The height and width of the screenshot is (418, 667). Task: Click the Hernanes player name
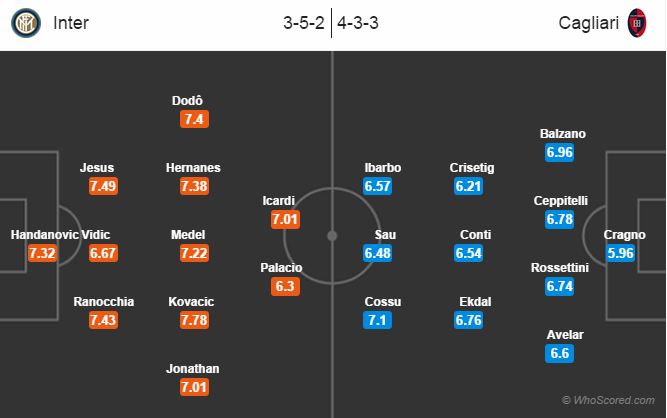click(193, 168)
